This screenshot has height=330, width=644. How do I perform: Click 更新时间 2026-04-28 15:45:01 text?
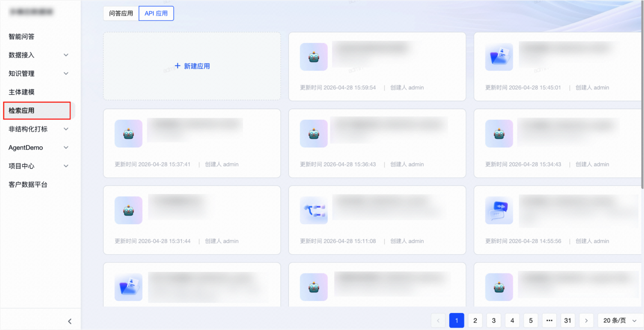pos(523,88)
